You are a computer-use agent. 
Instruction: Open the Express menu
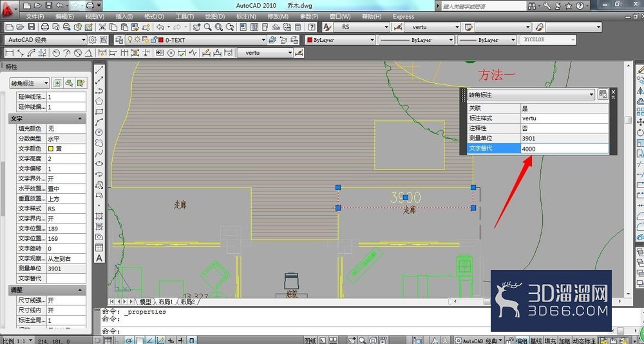tap(403, 17)
